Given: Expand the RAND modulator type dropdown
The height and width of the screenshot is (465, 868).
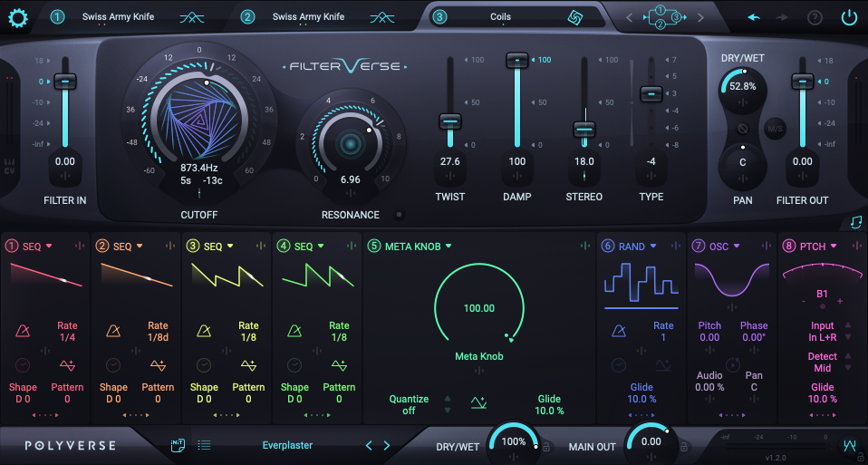Looking at the screenshot, I should point(653,246).
